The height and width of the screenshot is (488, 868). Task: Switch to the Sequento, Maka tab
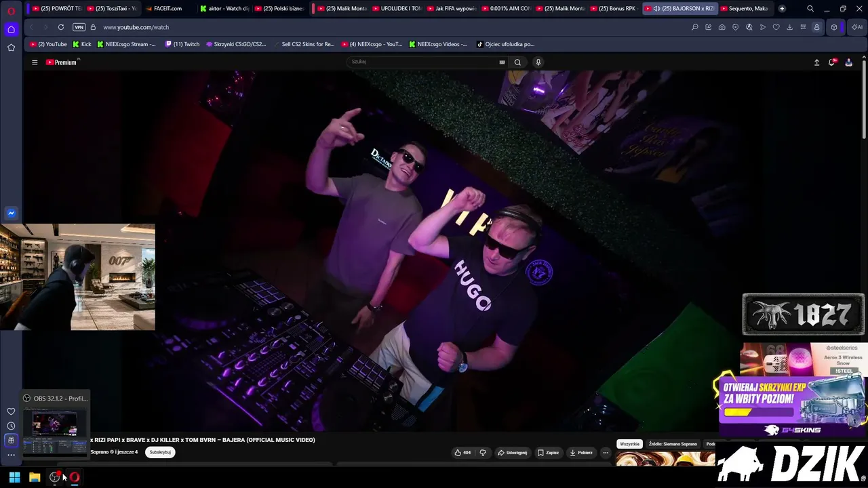(745, 8)
